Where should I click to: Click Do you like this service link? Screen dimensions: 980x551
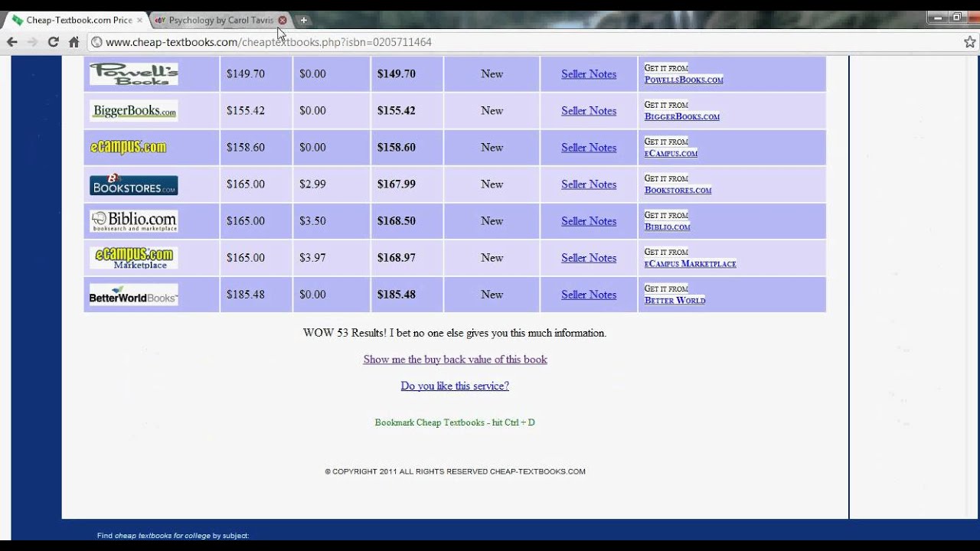pos(455,386)
